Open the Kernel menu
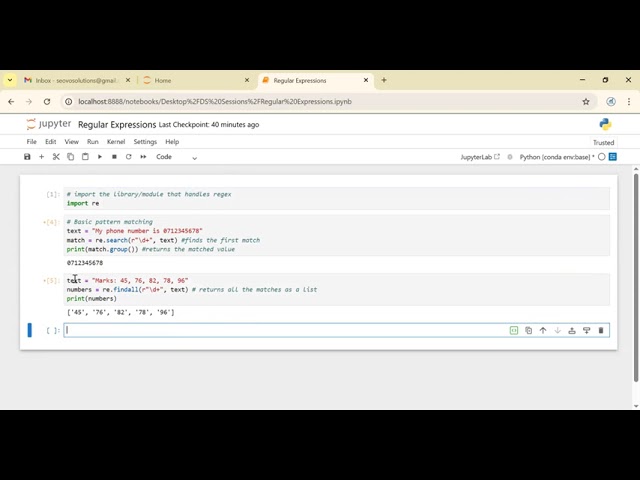The height and width of the screenshot is (480, 640). click(116, 142)
